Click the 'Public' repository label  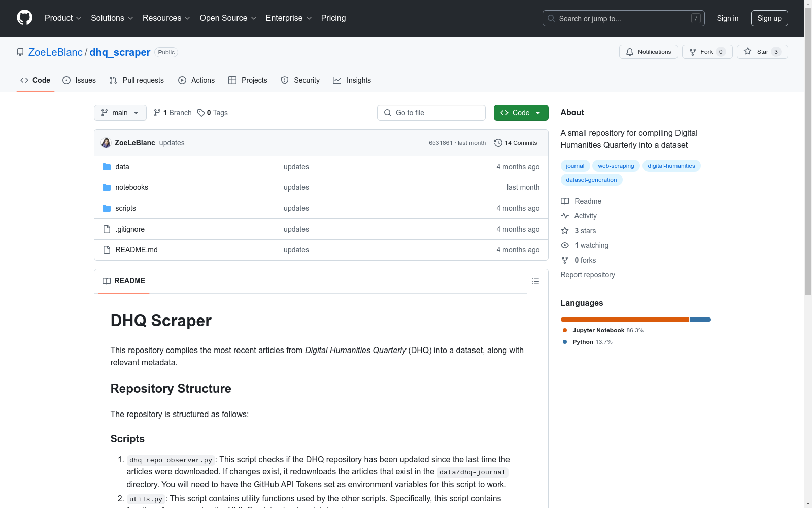click(x=166, y=52)
